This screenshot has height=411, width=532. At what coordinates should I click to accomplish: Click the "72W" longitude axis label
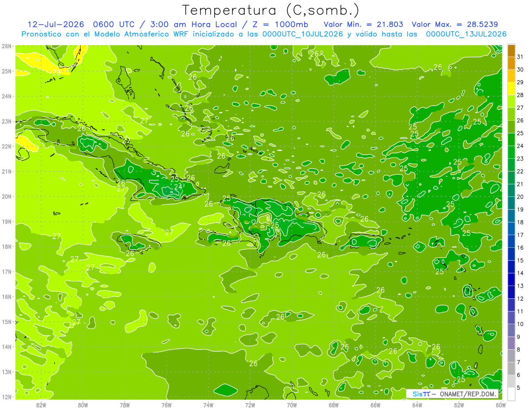(250, 405)
